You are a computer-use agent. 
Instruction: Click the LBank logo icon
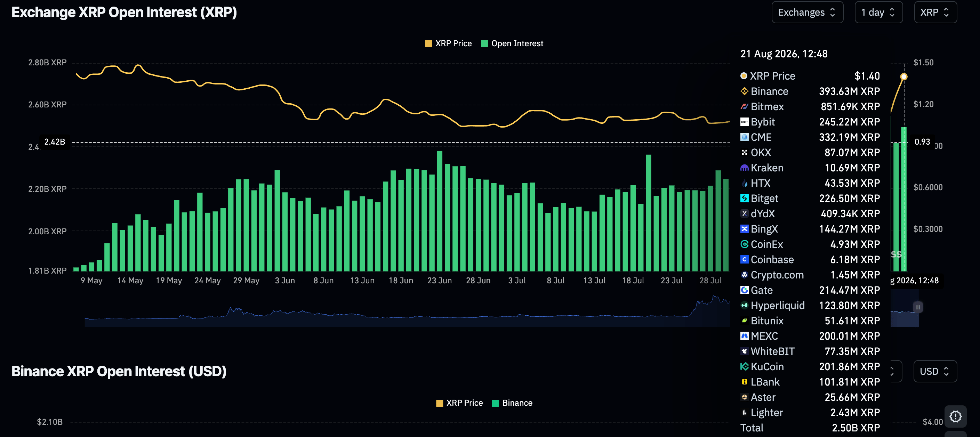(744, 382)
